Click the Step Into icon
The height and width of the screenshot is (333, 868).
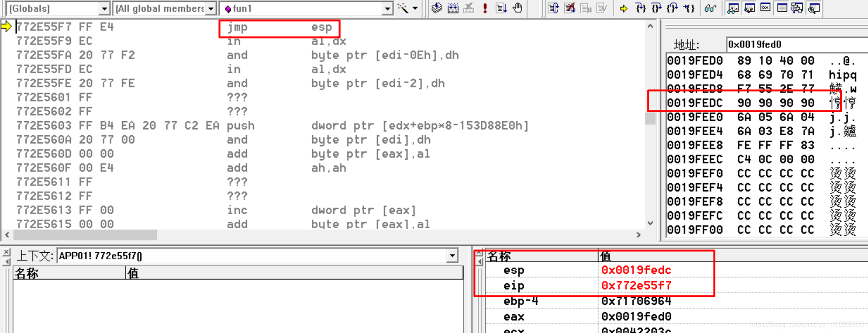coord(640,8)
